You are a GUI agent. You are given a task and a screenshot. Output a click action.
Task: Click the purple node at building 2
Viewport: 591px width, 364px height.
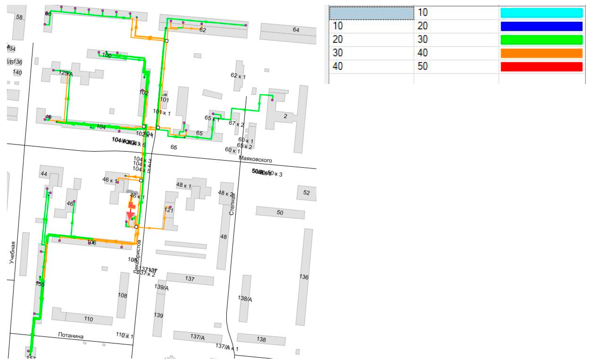pos(272,100)
